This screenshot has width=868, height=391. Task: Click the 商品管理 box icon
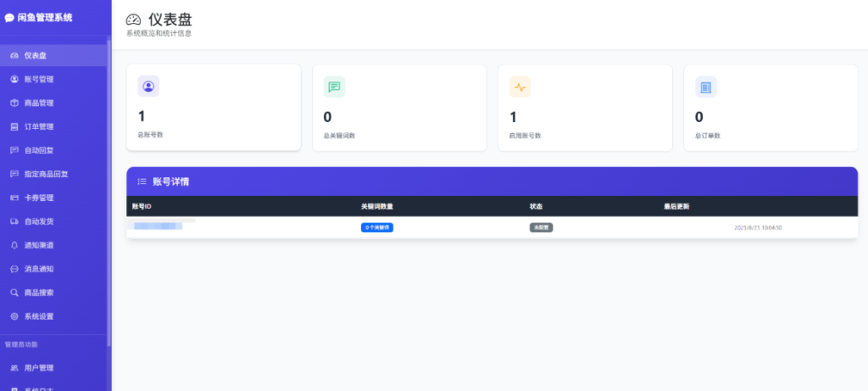click(x=14, y=103)
